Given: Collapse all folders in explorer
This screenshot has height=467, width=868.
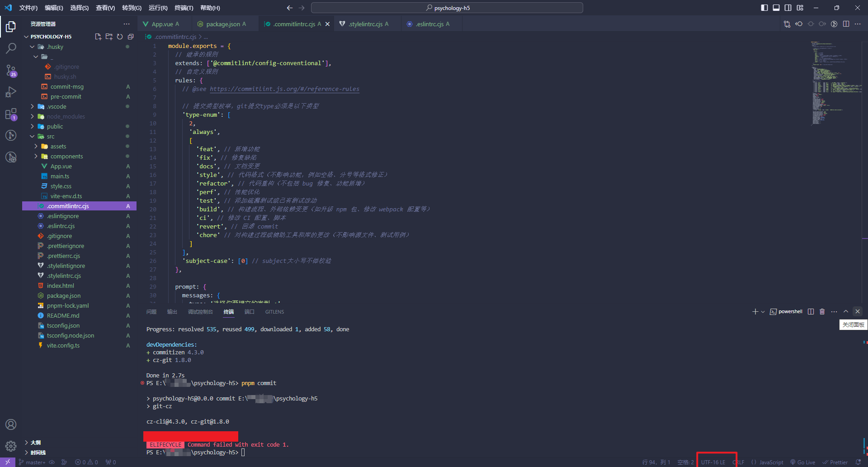Looking at the screenshot, I should click(x=131, y=37).
